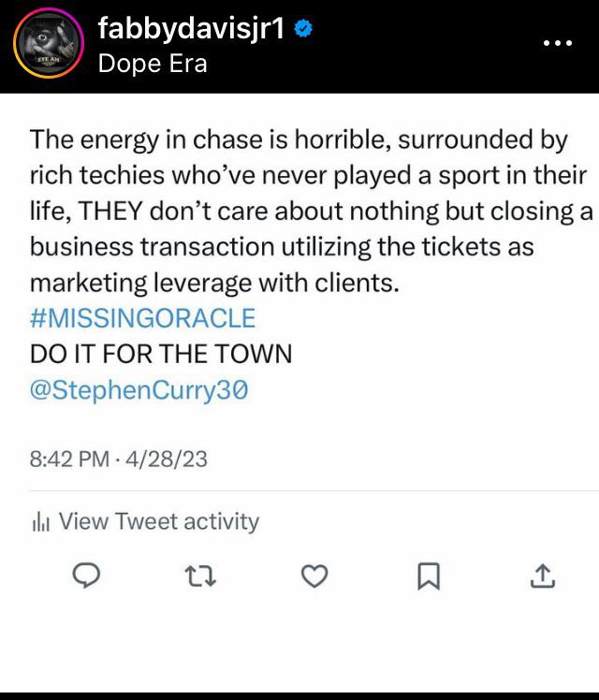The image size is (599, 700).
Task: Open the #MISSINGORACLE hashtag
Action: (142, 318)
